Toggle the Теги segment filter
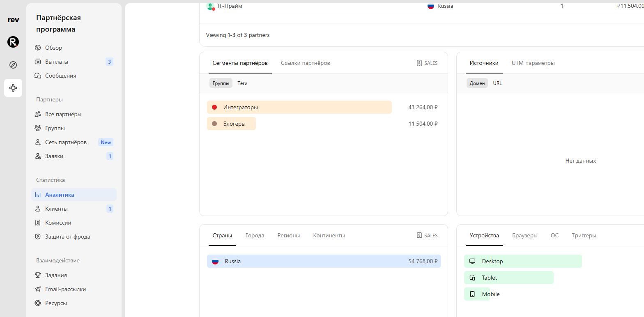 242,83
